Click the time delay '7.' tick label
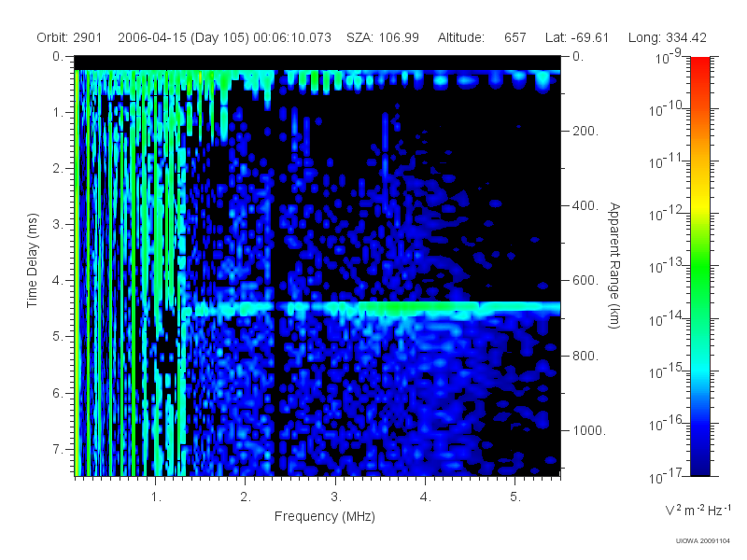 tap(58, 449)
